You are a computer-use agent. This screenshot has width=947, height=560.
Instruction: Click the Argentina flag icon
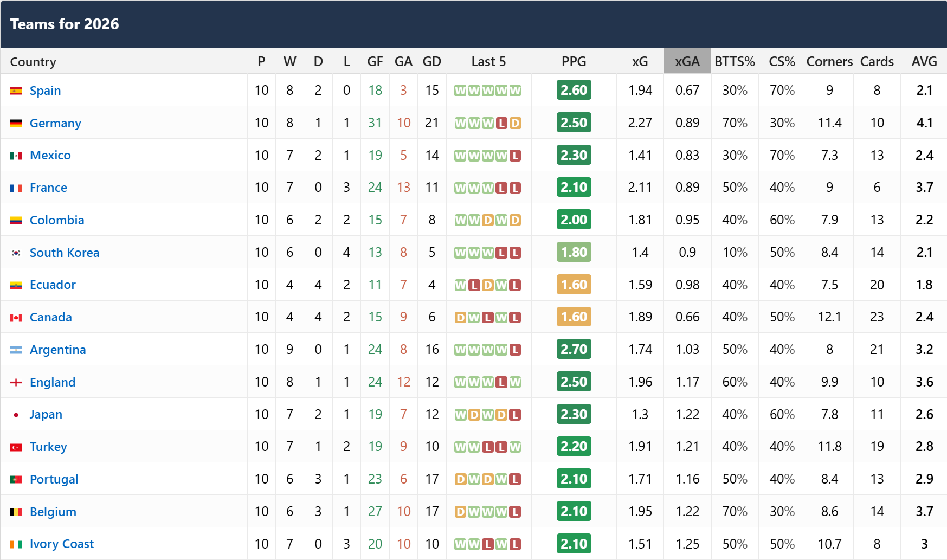(x=16, y=350)
